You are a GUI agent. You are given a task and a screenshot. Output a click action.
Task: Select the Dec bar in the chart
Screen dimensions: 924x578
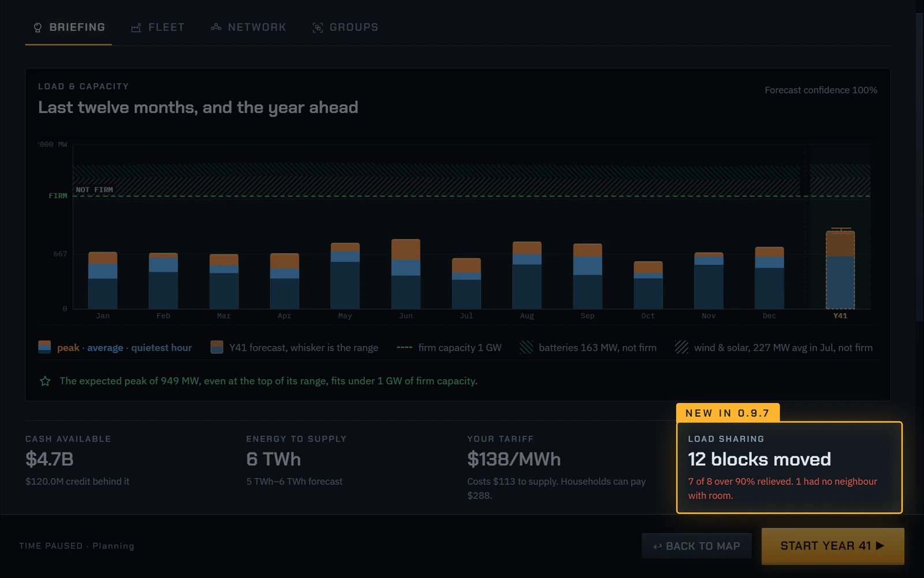(x=769, y=278)
